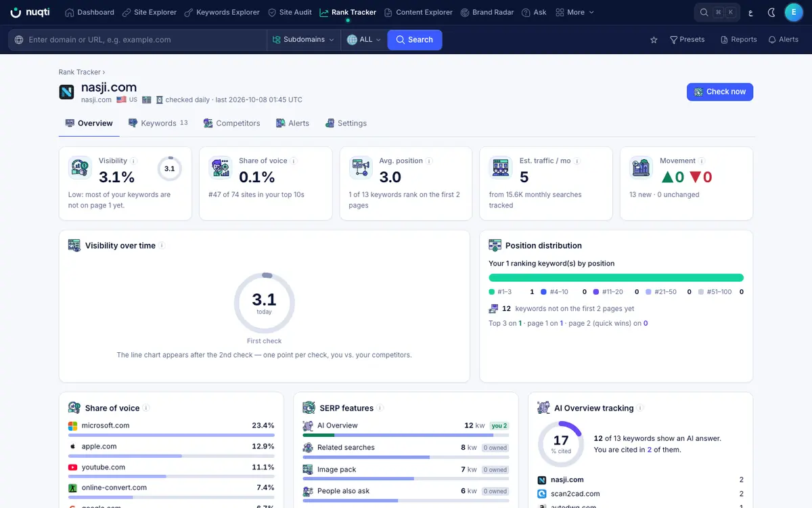Open Keywords Explorer from top navigation

(x=222, y=12)
